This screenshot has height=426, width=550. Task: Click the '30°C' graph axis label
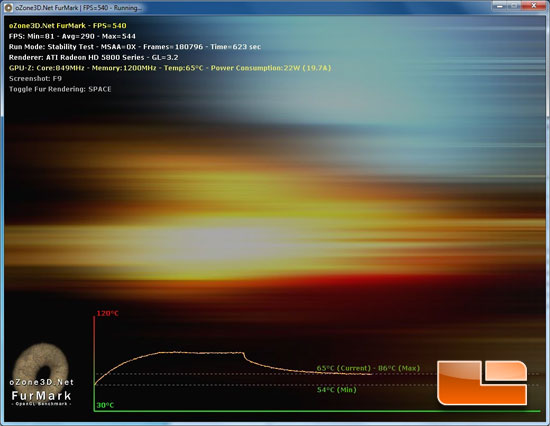105,405
